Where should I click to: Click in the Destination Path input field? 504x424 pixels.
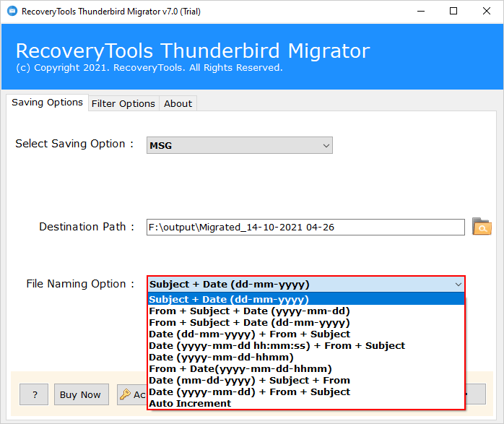305,228
